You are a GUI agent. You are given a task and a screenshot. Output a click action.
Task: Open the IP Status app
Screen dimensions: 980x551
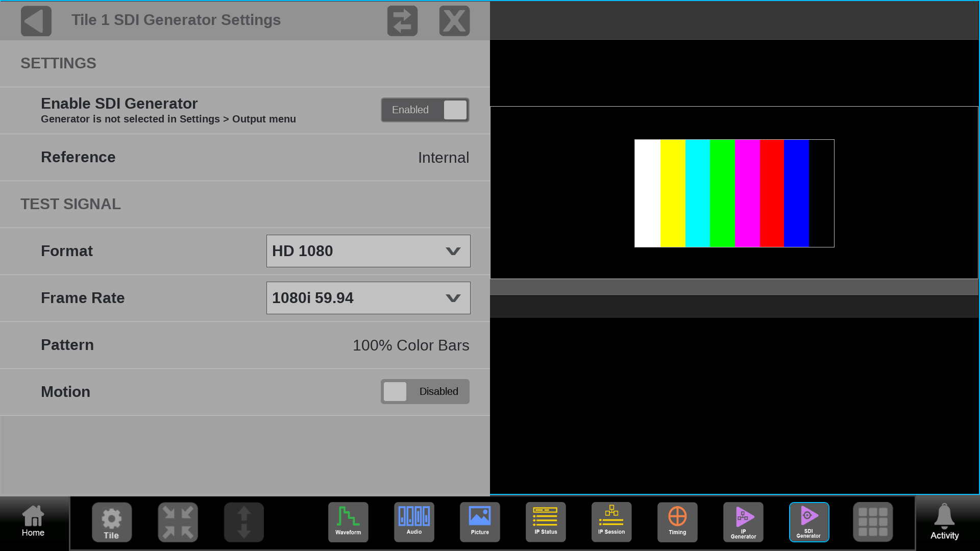click(x=546, y=521)
